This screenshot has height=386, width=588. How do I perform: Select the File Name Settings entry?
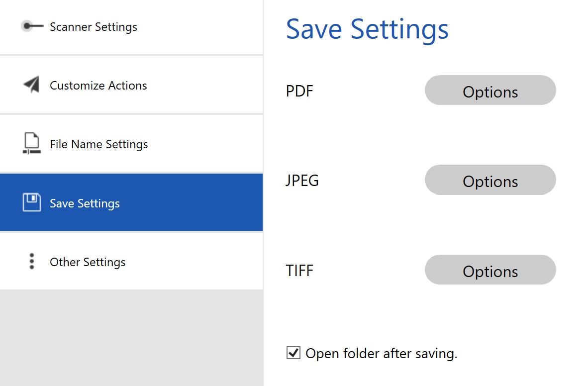pos(99,144)
